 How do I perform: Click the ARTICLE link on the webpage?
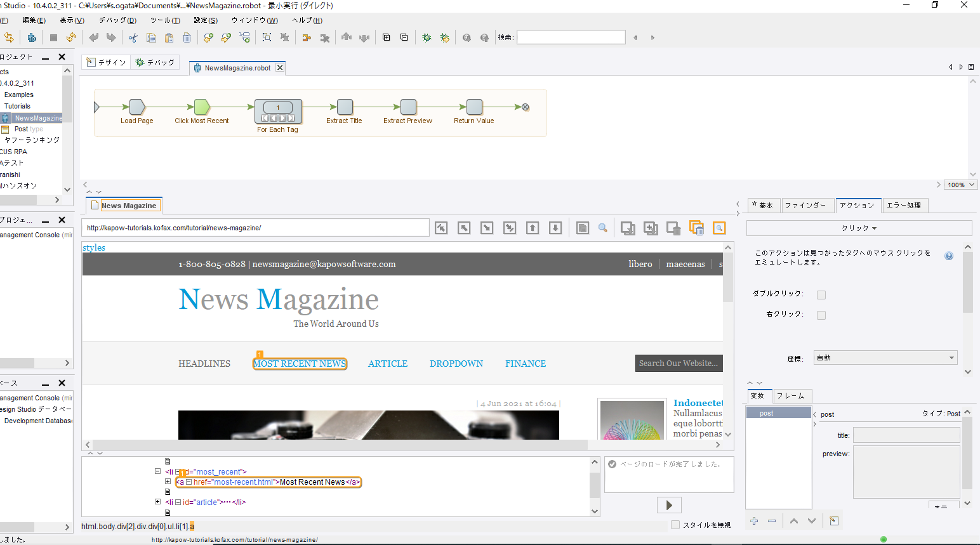tap(388, 364)
